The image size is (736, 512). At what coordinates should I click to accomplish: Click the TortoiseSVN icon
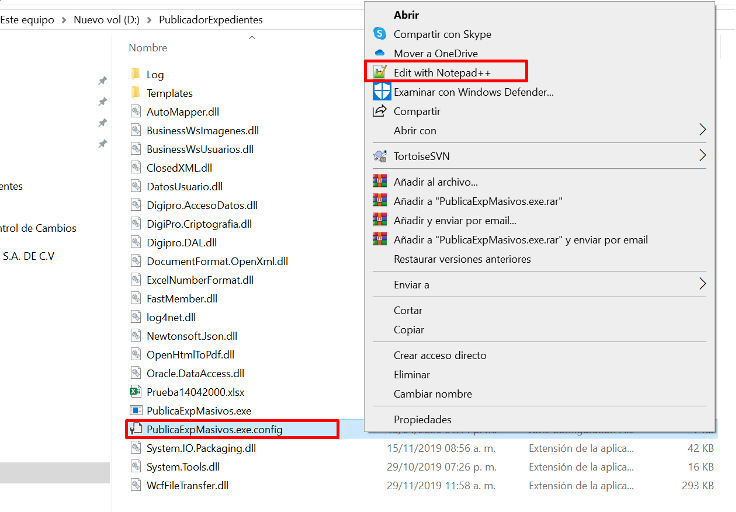380,156
